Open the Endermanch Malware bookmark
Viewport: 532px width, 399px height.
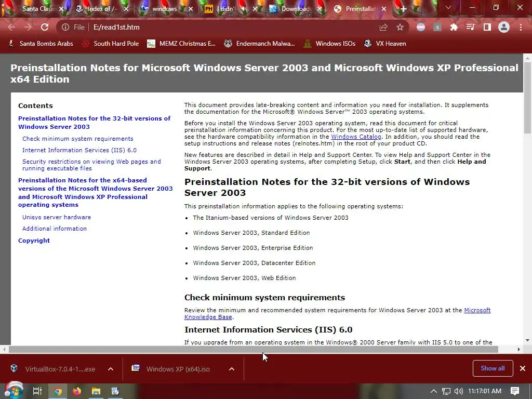pyautogui.click(x=260, y=44)
